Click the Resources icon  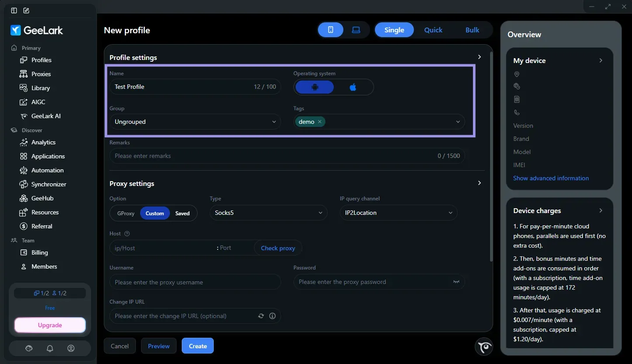(x=24, y=212)
